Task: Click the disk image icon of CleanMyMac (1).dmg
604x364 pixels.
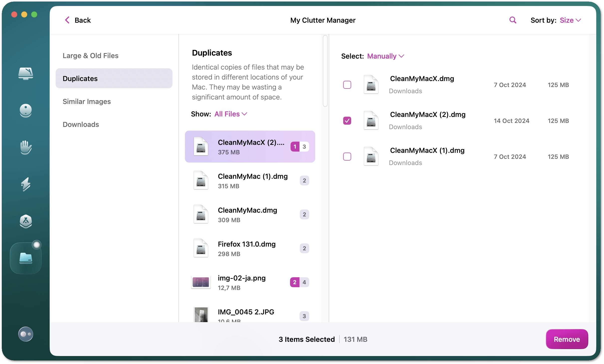Action: click(201, 180)
